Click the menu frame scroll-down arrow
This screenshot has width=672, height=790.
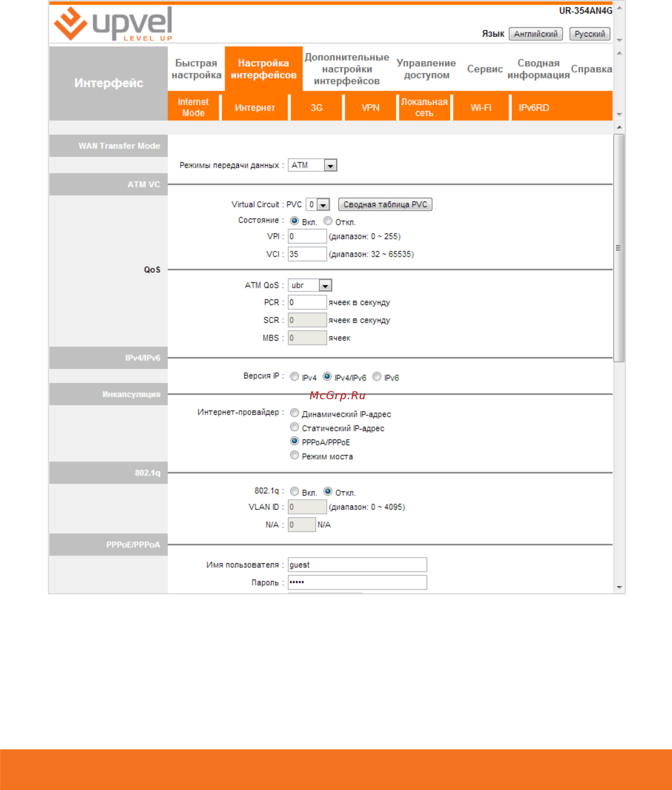[619, 114]
